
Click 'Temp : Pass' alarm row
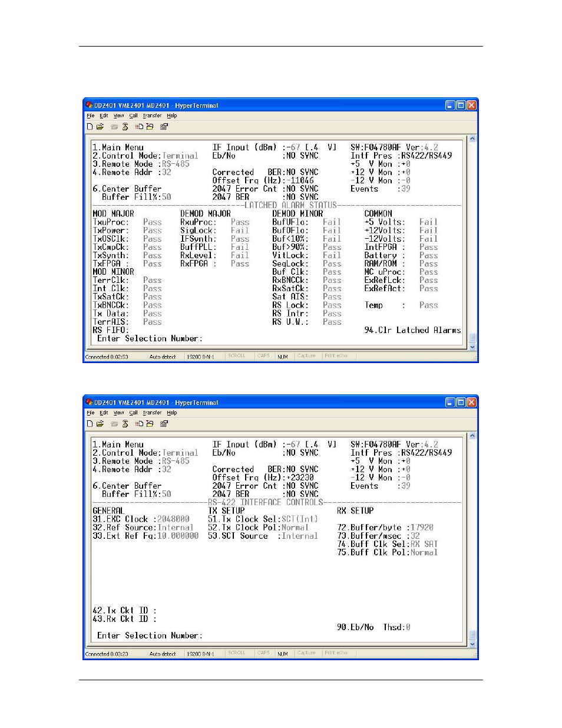(x=401, y=305)
